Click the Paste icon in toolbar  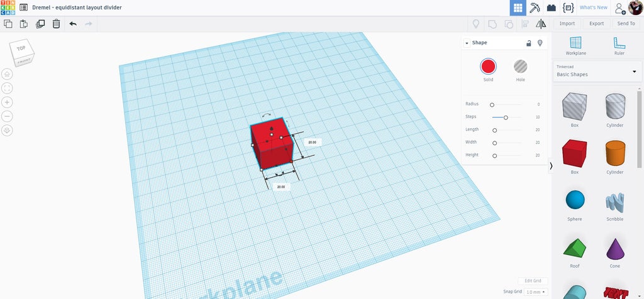[x=24, y=24]
